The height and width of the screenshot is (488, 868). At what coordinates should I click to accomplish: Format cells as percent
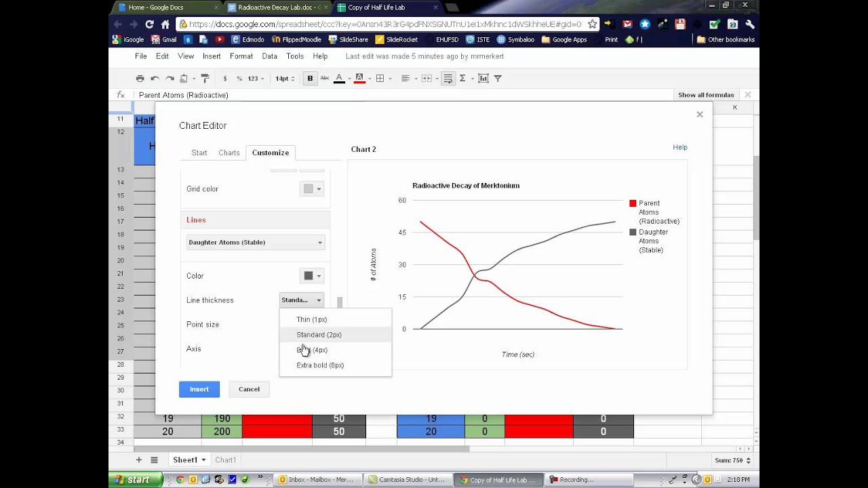pyautogui.click(x=239, y=79)
